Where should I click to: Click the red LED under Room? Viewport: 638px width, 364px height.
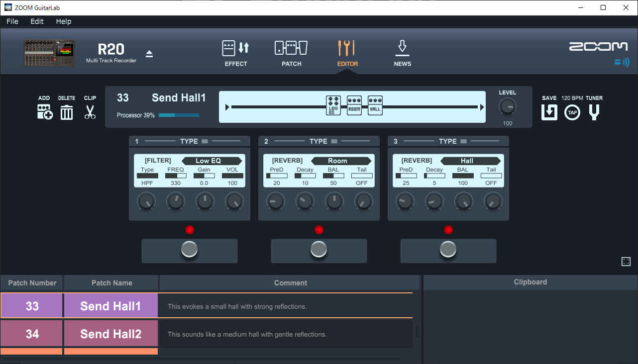[319, 230]
